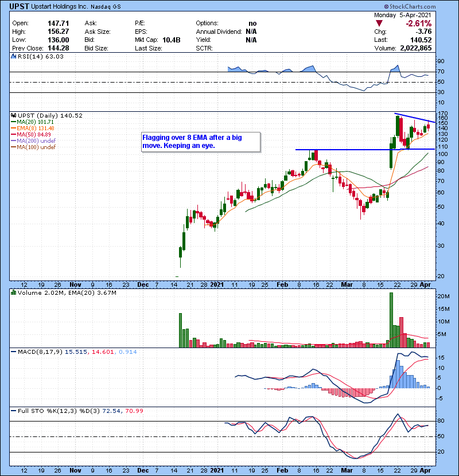Select the Low value 136.00
459x476 pixels.
point(59,40)
